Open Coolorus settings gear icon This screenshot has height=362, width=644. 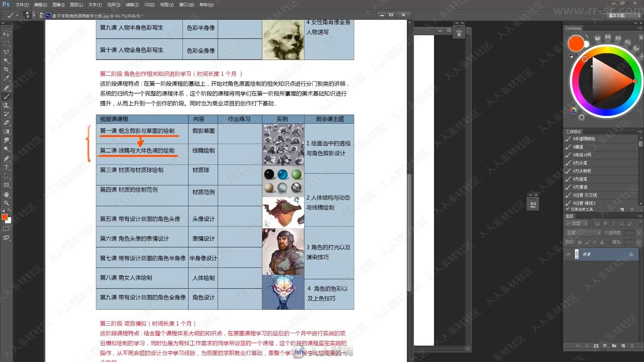tap(641, 38)
